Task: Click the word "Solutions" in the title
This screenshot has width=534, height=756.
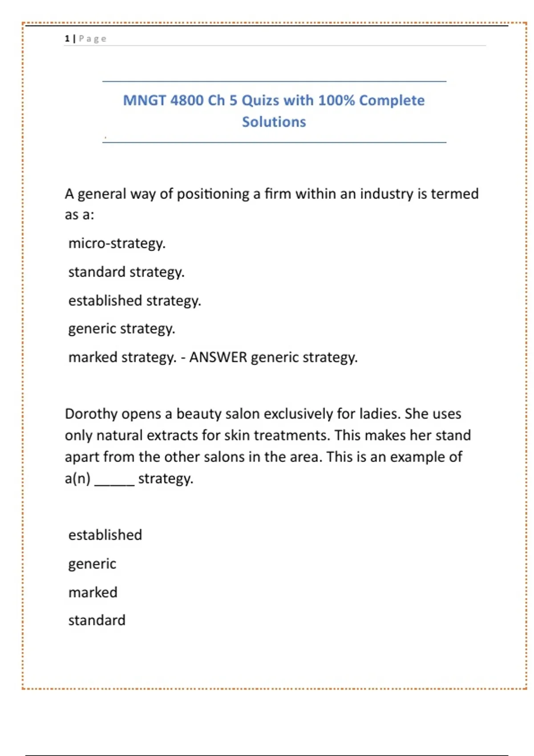Action: point(274,122)
